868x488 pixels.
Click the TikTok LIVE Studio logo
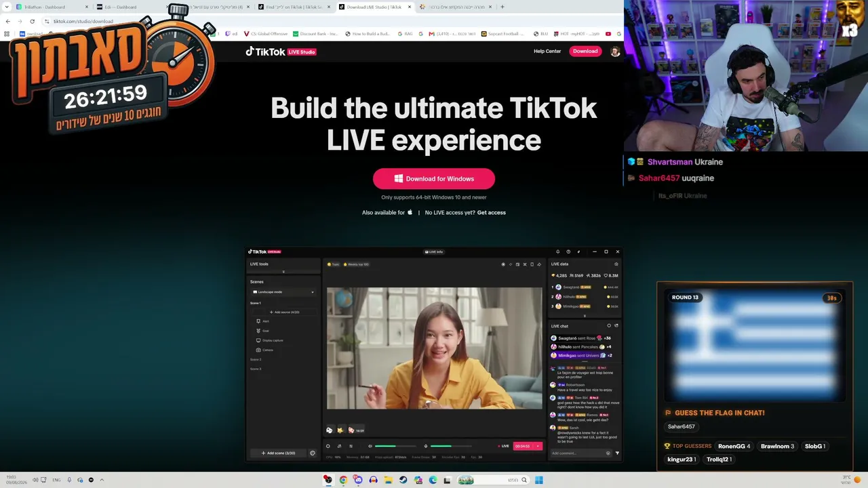pyautogui.click(x=281, y=52)
